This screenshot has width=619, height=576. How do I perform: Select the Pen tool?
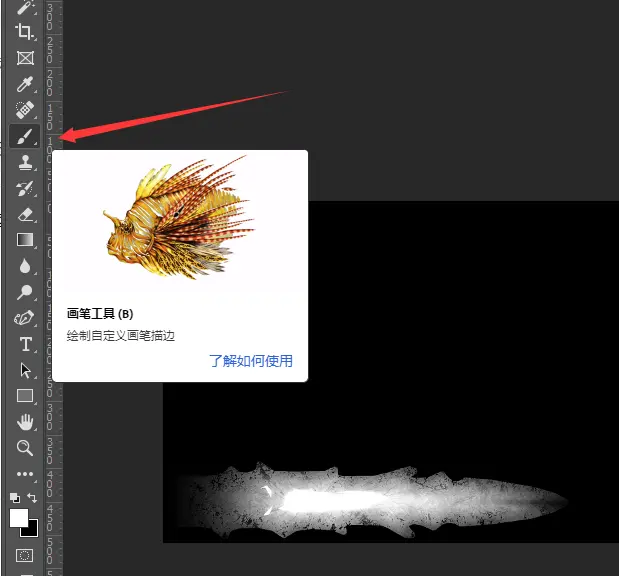point(24,318)
